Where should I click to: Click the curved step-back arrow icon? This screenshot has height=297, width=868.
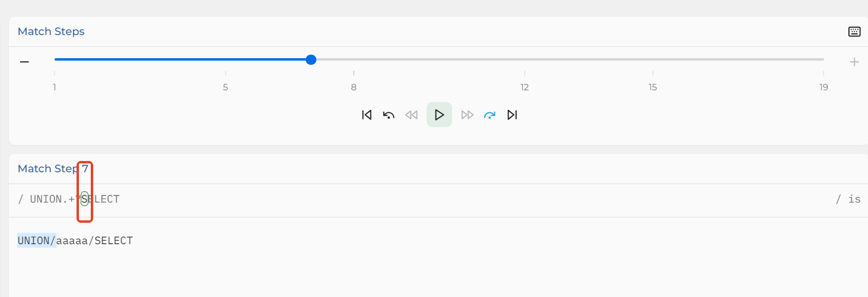click(x=389, y=115)
